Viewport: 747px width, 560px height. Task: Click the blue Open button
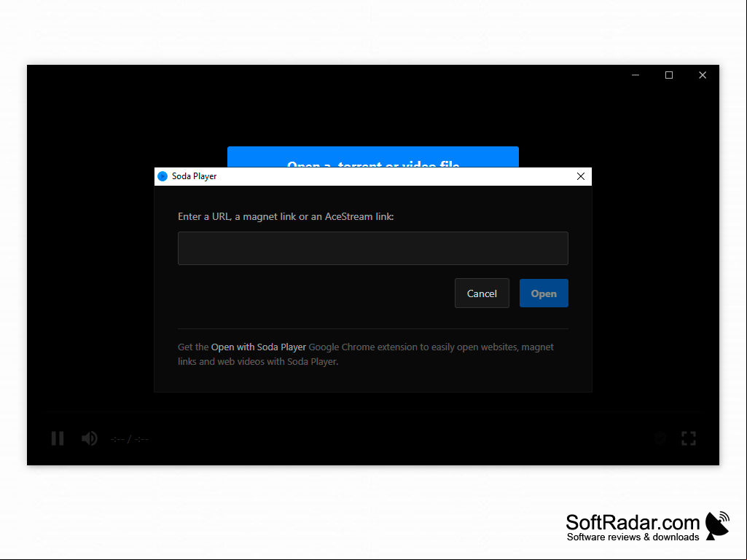pyautogui.click(x=544, y=293)
